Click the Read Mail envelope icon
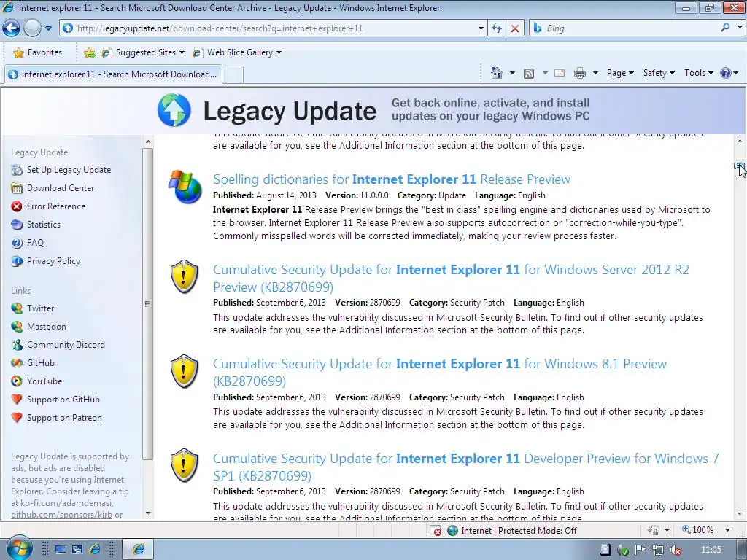 (x=560, y=73)
